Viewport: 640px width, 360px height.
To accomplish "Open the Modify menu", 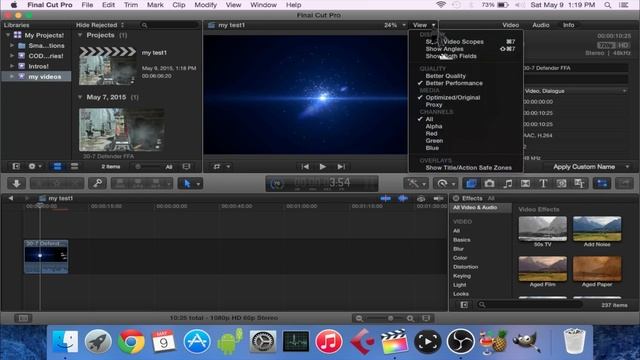I will [x=205, y=5].
